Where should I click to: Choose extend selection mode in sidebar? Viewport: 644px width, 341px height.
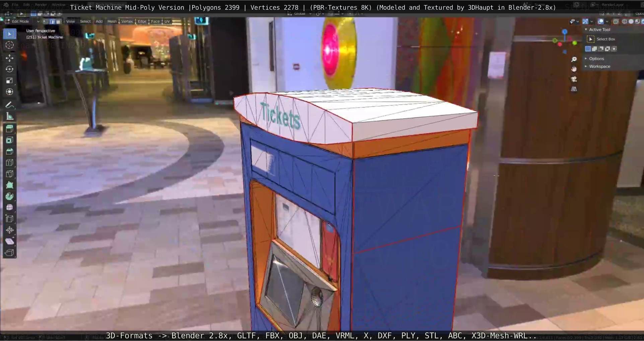[x=594, y=49]
